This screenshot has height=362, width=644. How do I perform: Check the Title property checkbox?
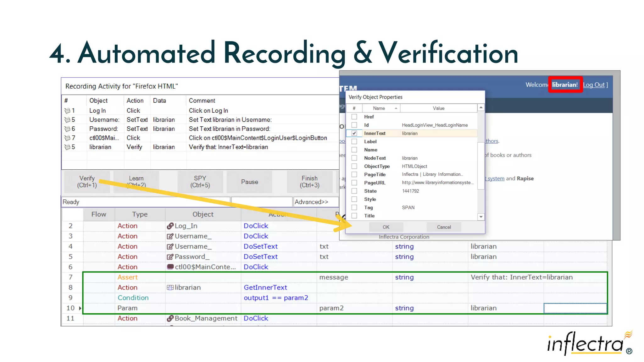tap(354, 216)
